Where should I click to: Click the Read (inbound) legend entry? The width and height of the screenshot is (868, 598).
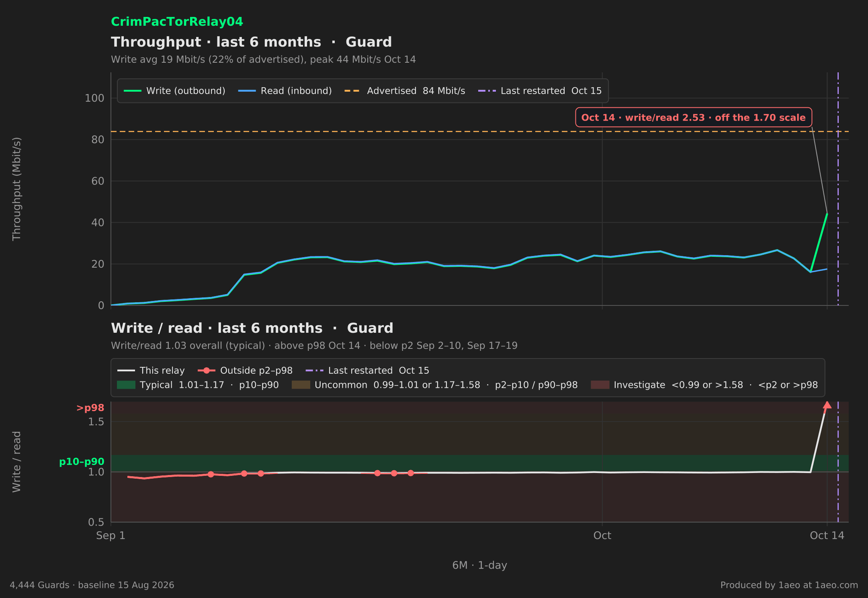[285, 91]
